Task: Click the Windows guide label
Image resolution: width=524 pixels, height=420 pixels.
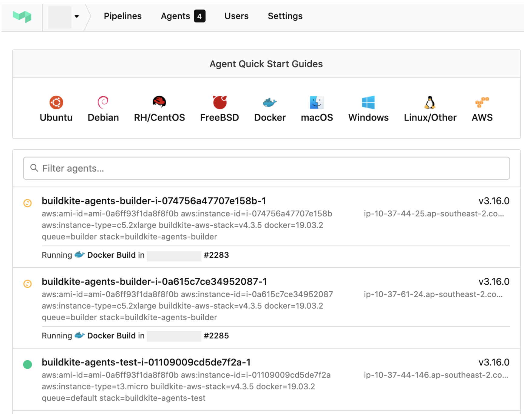Action: click(x=368, y=117)
